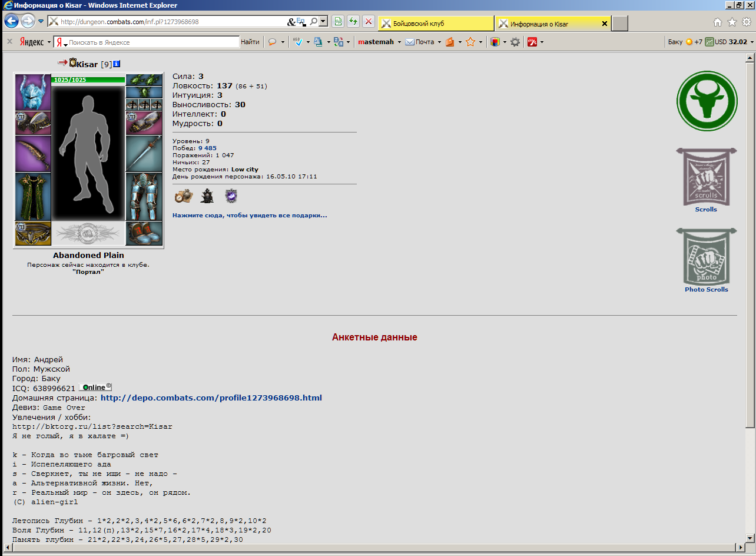This screenshot has width=756, height=556.
Task: Expand the Почта dropdown arrow
Action: point(439,42)
